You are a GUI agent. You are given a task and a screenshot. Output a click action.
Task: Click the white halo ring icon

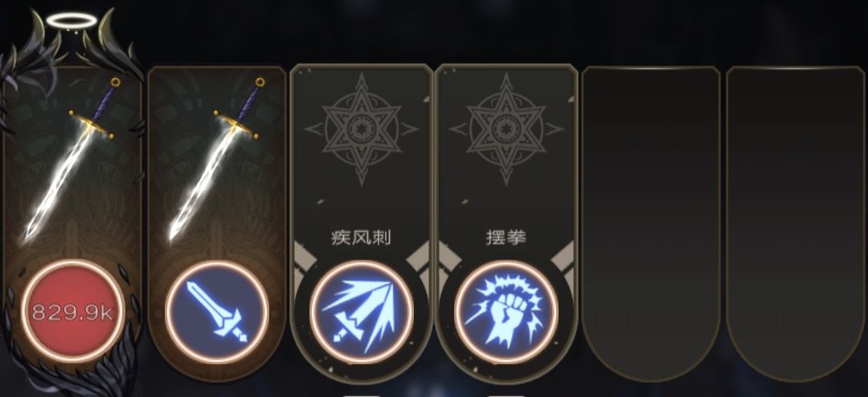[x=72, y=21]
